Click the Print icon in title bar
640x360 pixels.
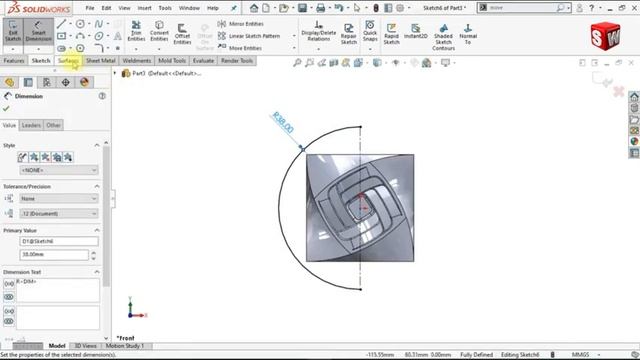[x=321, y=8]
